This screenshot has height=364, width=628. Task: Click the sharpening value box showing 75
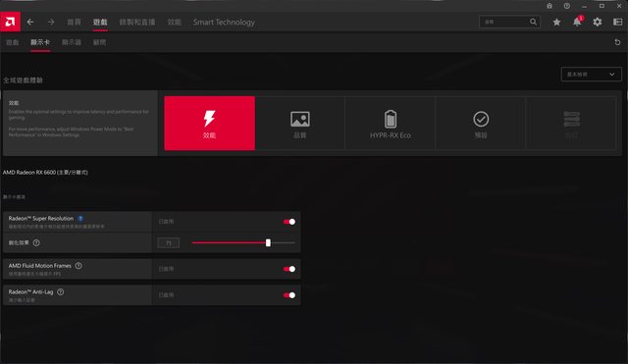(168, 243)
